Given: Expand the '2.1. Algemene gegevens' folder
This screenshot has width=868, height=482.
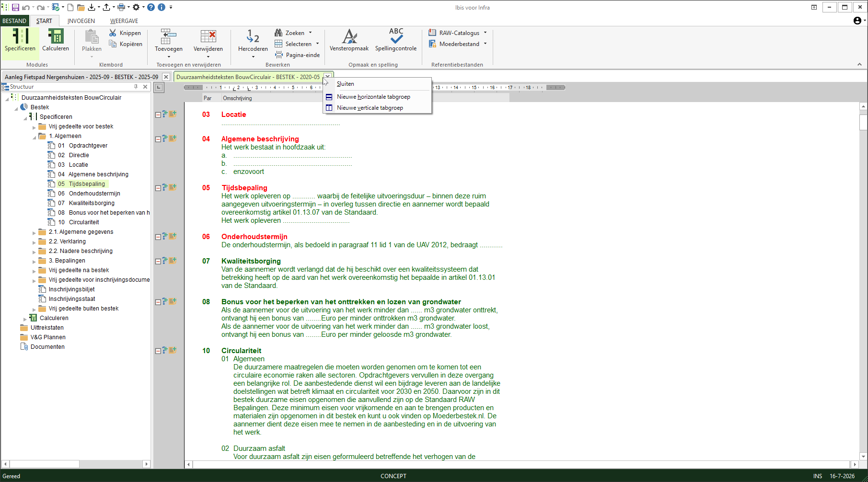Looking at the screenshot, I should click(x=34, y=233).
